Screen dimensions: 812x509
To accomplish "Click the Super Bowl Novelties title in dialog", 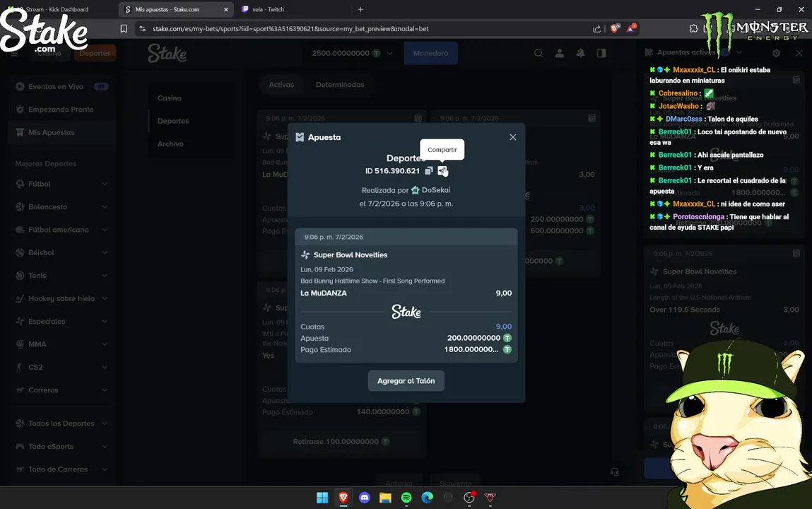I will (351, 255).
